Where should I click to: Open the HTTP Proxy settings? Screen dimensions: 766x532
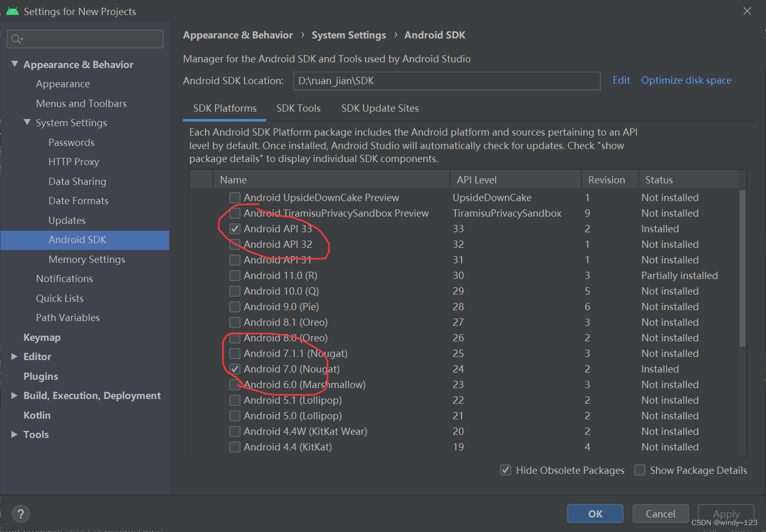click(73, 162)
